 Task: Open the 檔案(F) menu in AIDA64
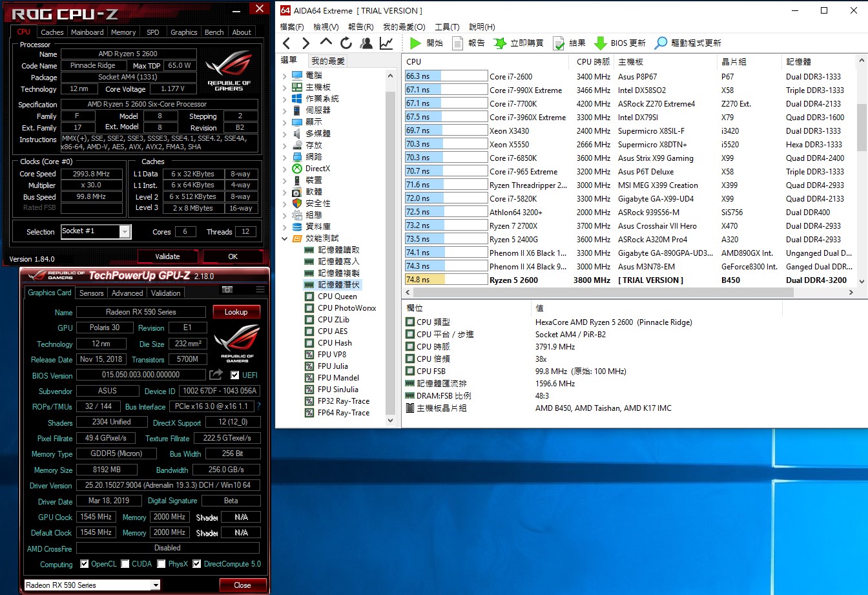292,27
